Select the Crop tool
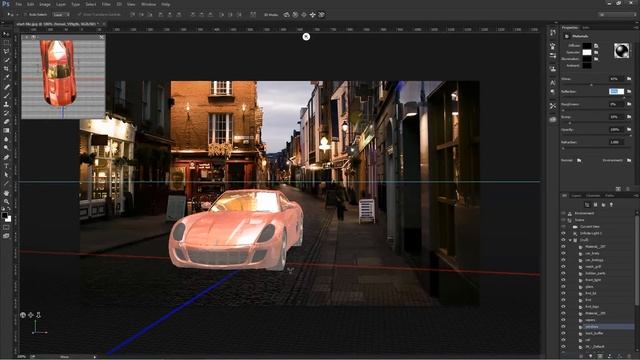Viewport: 640px width, 360px height. tap(6, 69)
